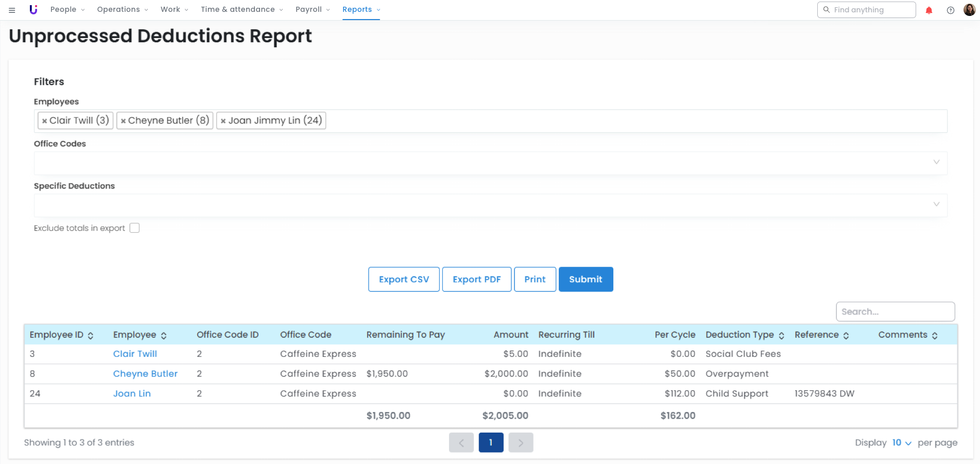The width and height of the screenshot is (980, 464).
Task: Click the table Search field
Action: [x=895, y=312]
